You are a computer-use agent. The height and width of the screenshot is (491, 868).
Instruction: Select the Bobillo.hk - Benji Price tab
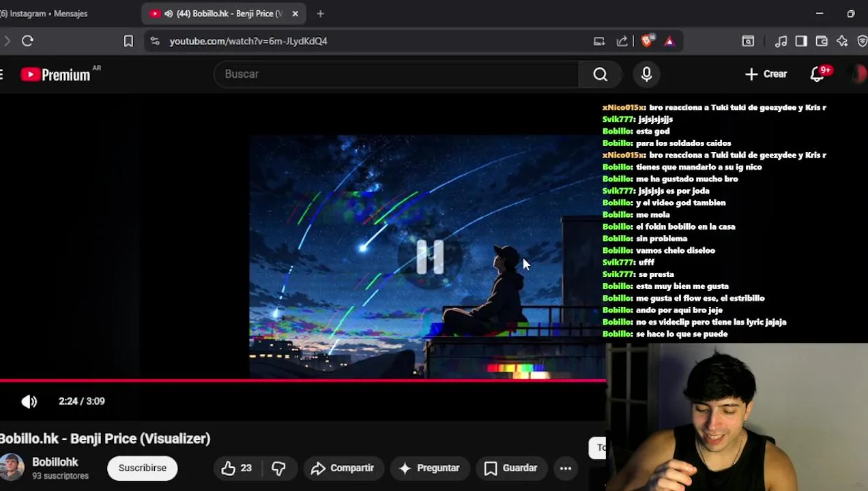224,14
